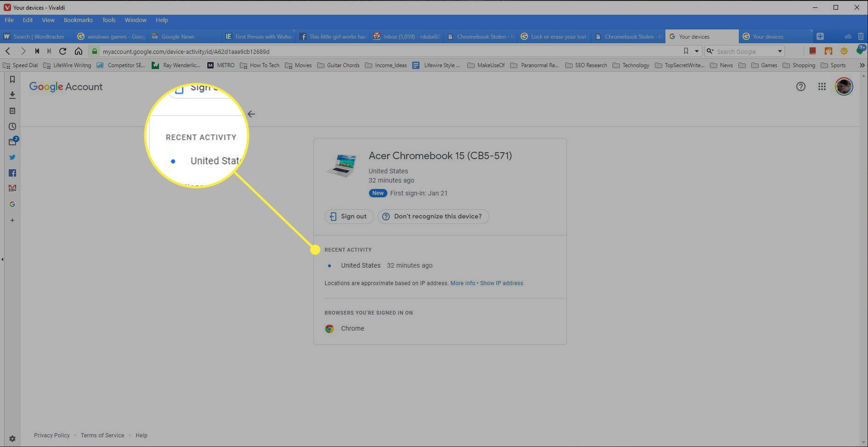868x447 pixels.
Task: Click the Google Account logo
Action: tap(66, 87)
